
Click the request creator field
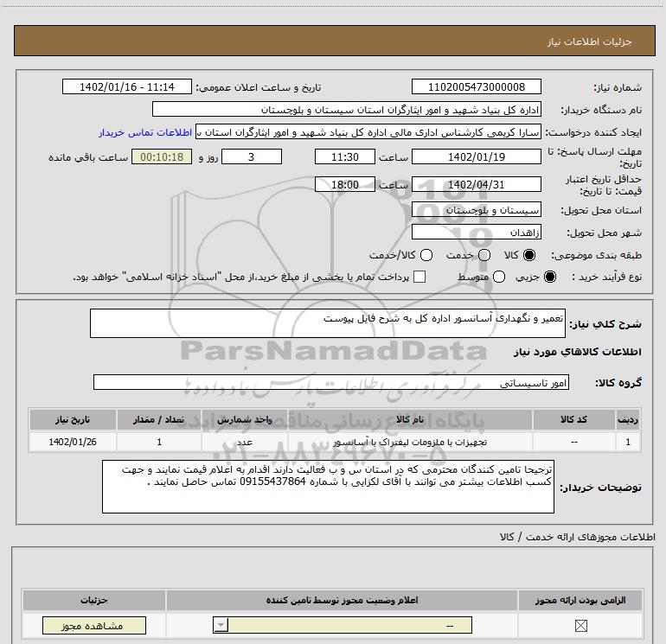tap(368, 132)
